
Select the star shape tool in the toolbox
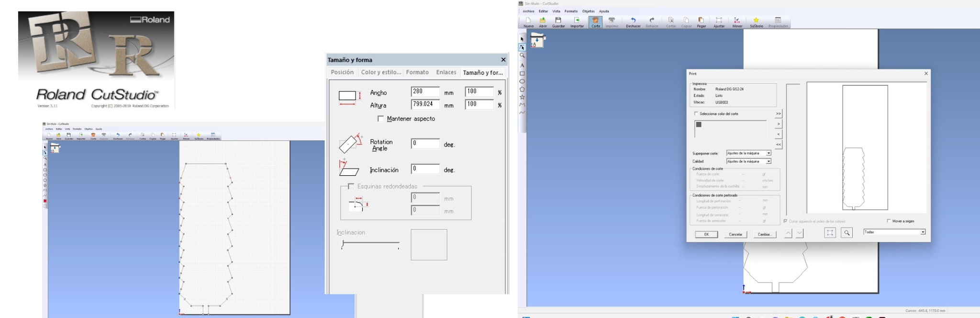click(x=522, y=97)
